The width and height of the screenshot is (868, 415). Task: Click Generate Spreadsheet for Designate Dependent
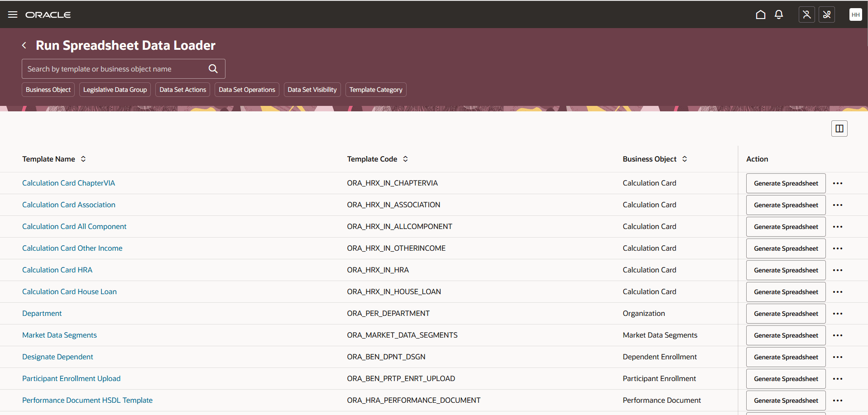click(x=785, y=357)
